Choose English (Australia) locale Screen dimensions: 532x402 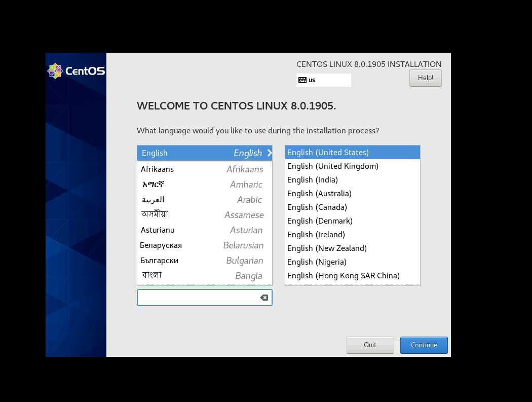(353, 194)
